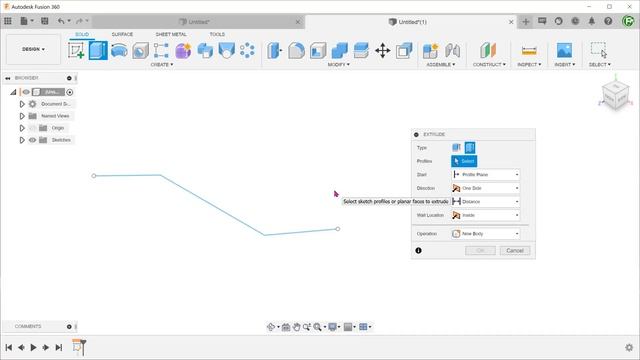Image resolution: width=640 pixels, height=360 pixels.
Task: Collapse the root component tree
Action: coord(13,92)
